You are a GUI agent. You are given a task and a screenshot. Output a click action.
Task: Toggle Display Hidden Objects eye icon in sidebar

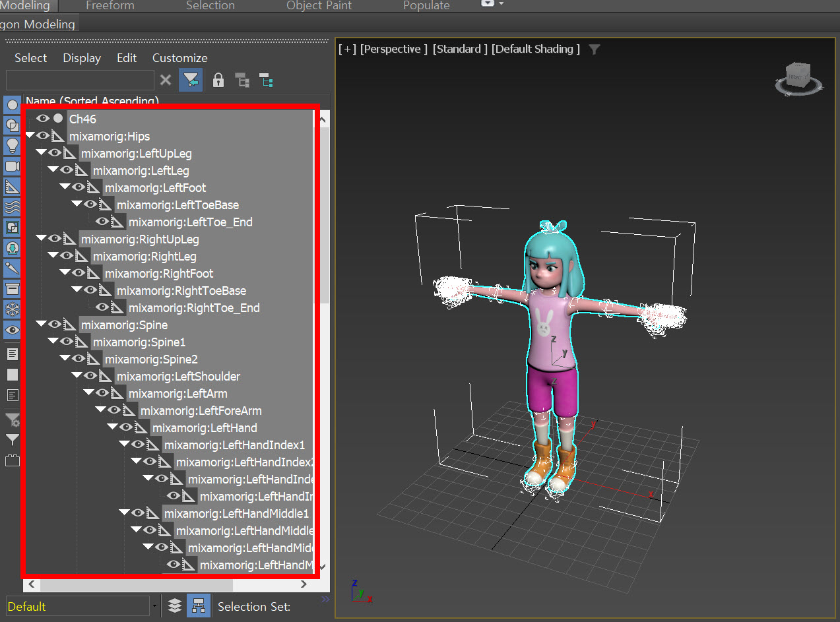[x=12, y=330]
